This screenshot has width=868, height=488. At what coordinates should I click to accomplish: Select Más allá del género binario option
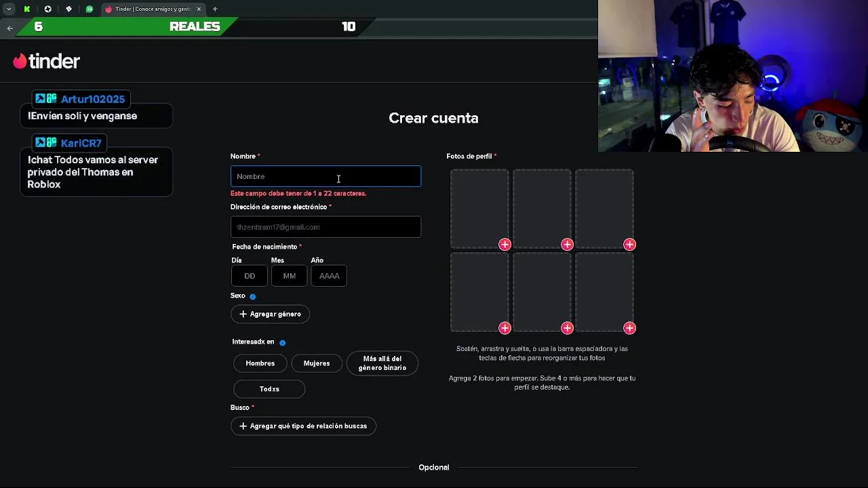382,363
